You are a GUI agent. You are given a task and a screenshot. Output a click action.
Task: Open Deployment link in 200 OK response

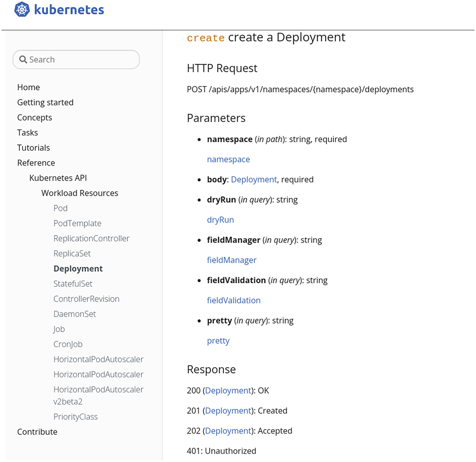(x=228, y=391)
